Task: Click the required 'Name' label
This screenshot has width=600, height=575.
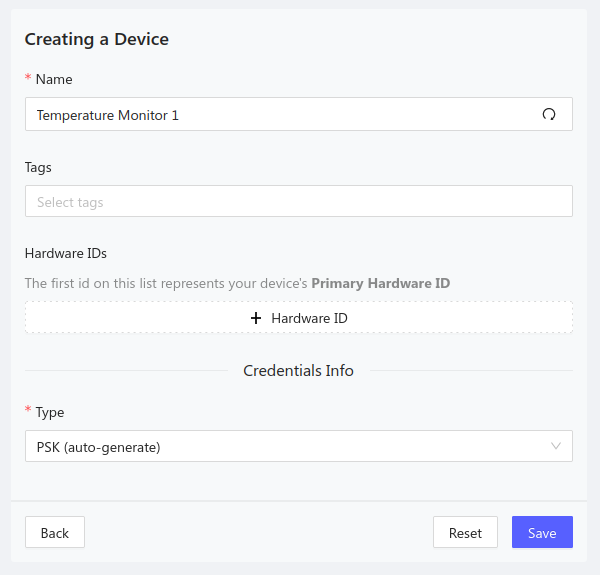Action: tap(54, 80)
